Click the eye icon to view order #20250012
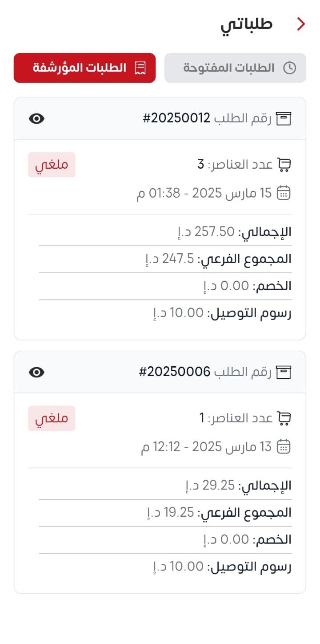The image size is (320, 644). pyautogui.click(x=37, y=118)
